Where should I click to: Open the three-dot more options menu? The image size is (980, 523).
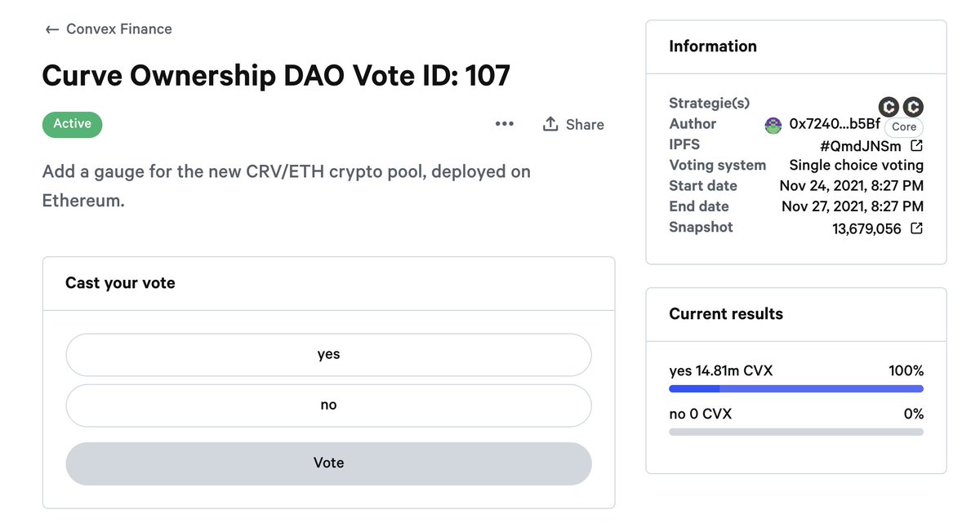(x=505, y=124)
